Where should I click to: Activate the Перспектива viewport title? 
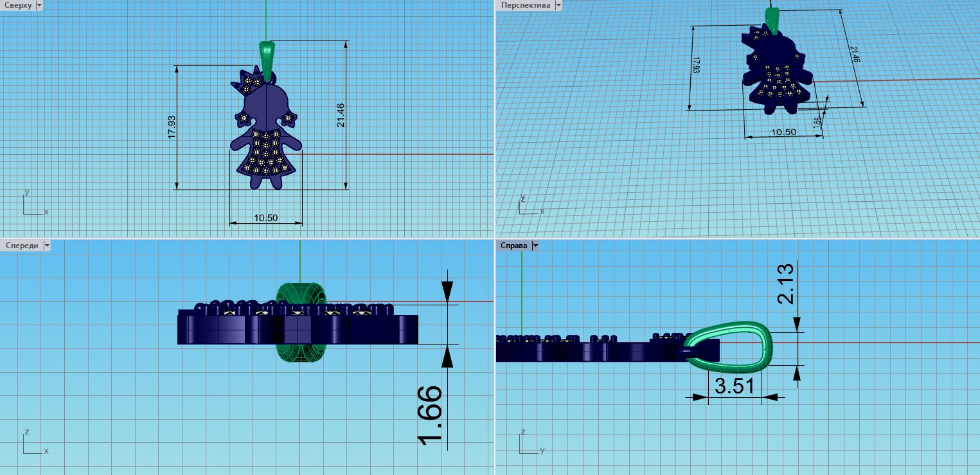[526, 5]
